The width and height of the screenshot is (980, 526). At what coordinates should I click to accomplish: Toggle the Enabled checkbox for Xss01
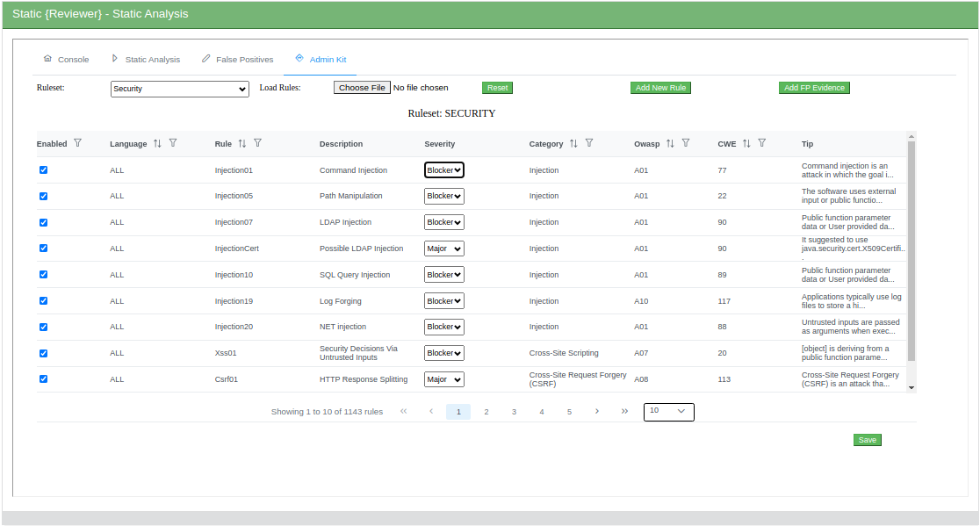43,353
